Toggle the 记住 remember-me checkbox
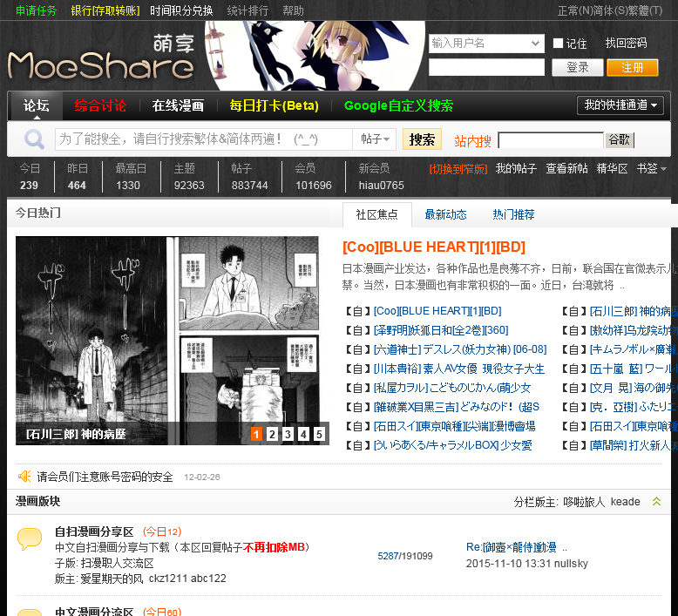Viewport: 678px width, 616px height. coord(558,44)
